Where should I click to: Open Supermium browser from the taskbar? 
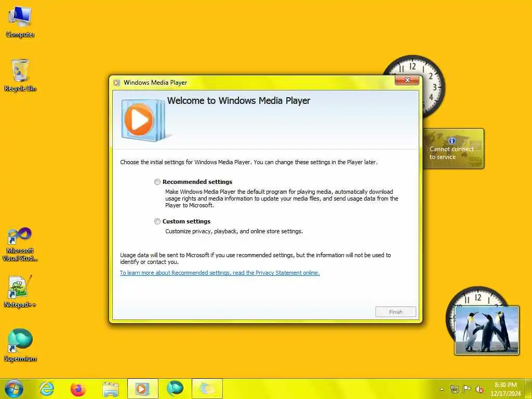point(175,389)
